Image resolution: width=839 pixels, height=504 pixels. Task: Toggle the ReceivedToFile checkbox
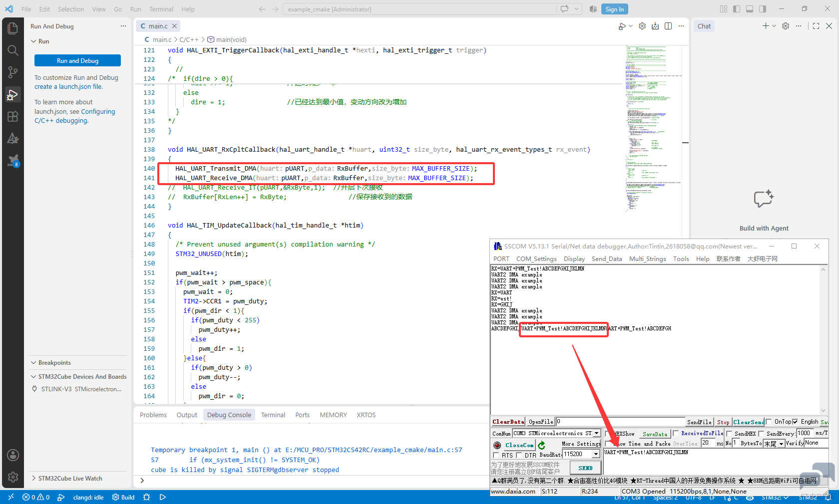tap(676, 433)
